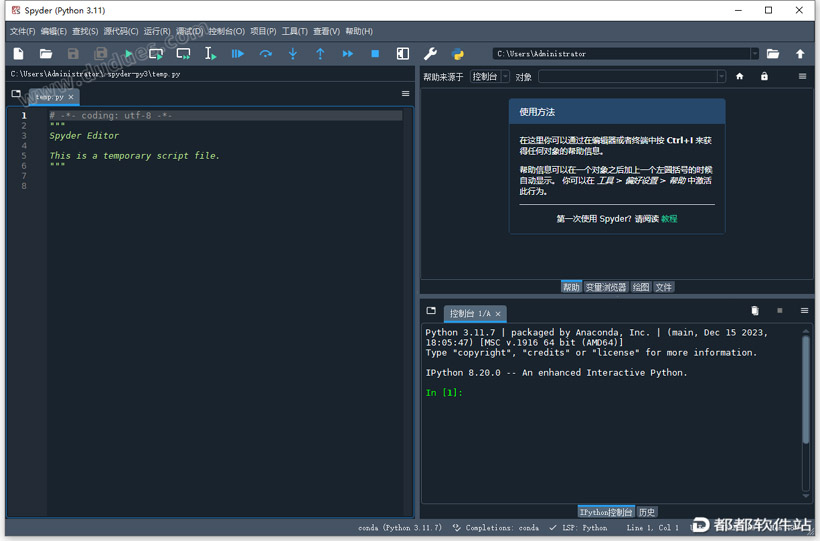Browse console tabs icon left of 控制台 1/A
Viewport: 820px width, 541px height.
431,311
